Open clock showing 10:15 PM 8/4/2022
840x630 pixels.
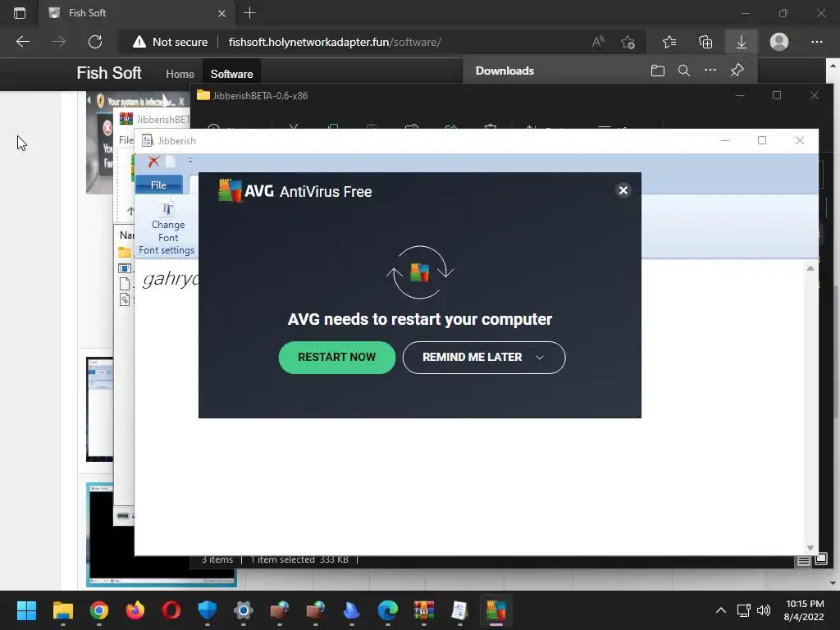[804, 610]
